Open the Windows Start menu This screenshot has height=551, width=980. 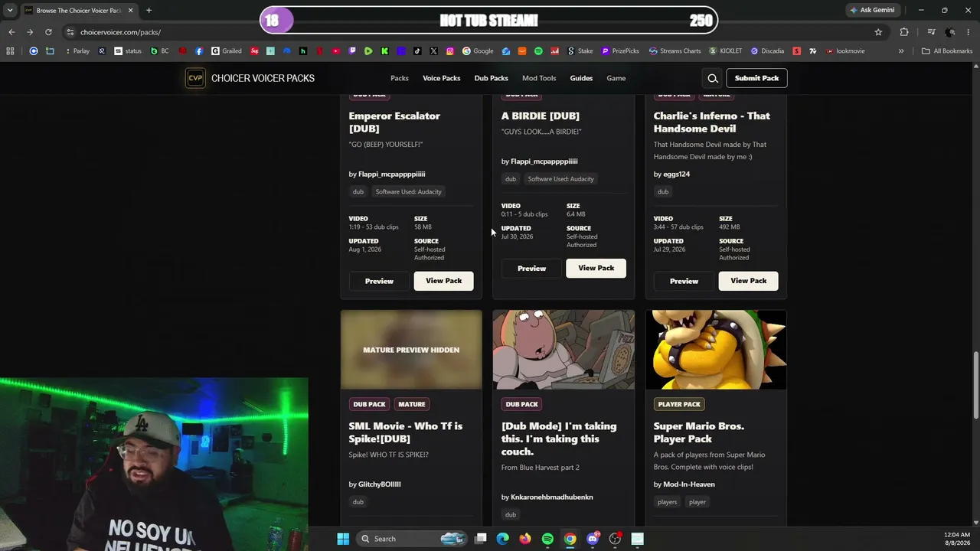click(343, 539)
